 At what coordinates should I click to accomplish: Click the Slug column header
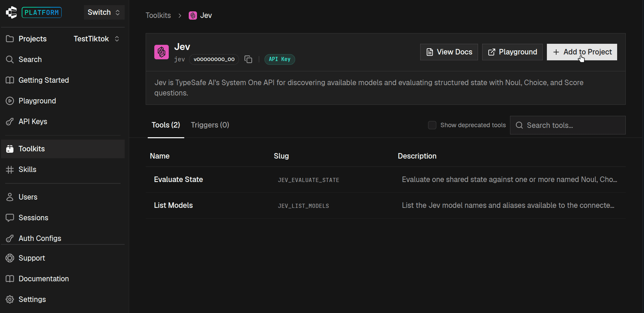coord(281,156)
